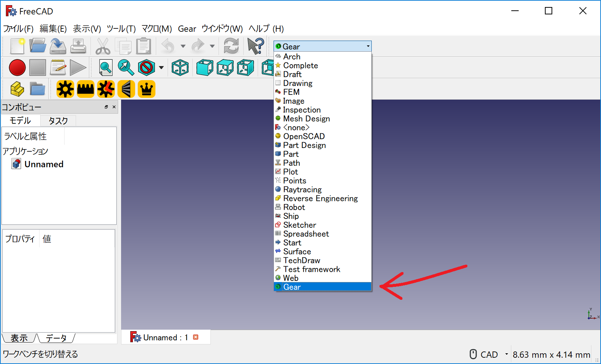Image resolution: width=601 pixels, height=364 pixels.
Task: Open the ヘルプ(H) menu
Action: tap(266, 29)
